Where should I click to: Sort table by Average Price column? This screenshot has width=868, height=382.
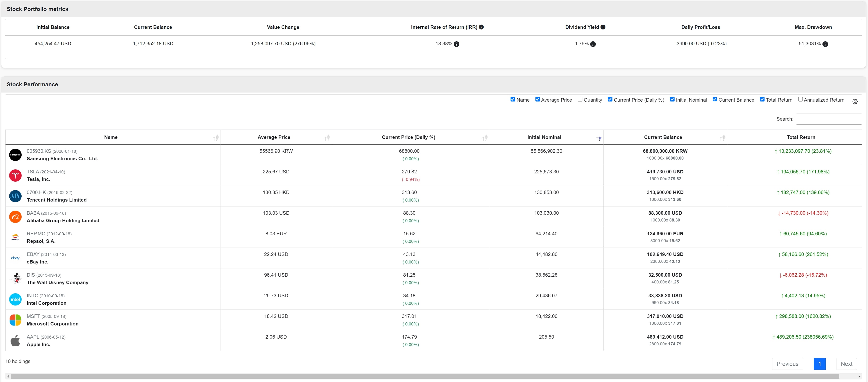276,137
